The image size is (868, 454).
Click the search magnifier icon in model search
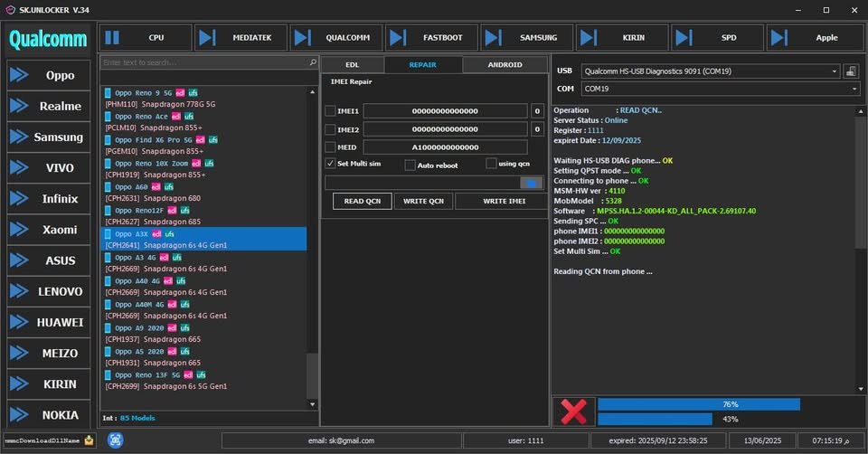click(x=313, y=62)
